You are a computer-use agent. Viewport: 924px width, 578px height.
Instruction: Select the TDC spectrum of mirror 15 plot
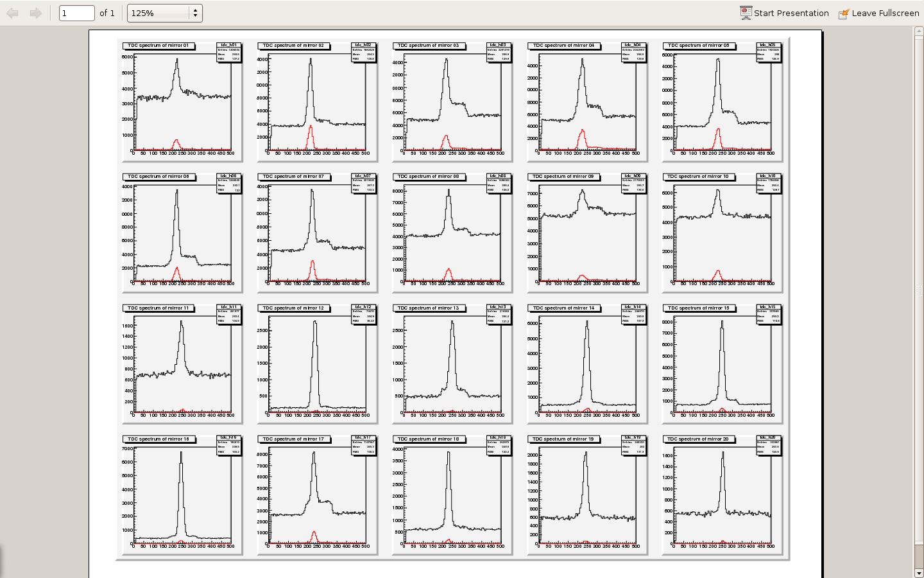(723, 363)
